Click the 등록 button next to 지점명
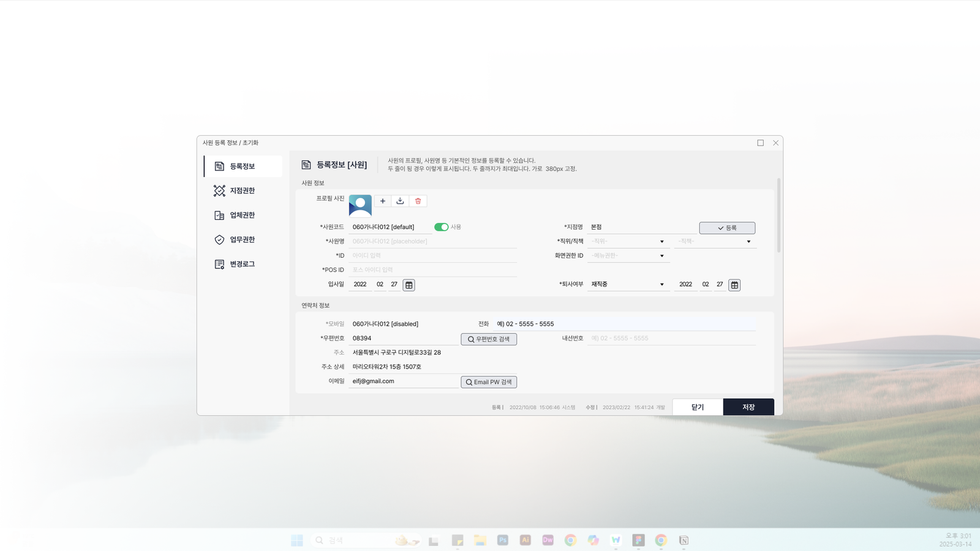The height and width of the screenshot is (551, 980). (727, 228)
